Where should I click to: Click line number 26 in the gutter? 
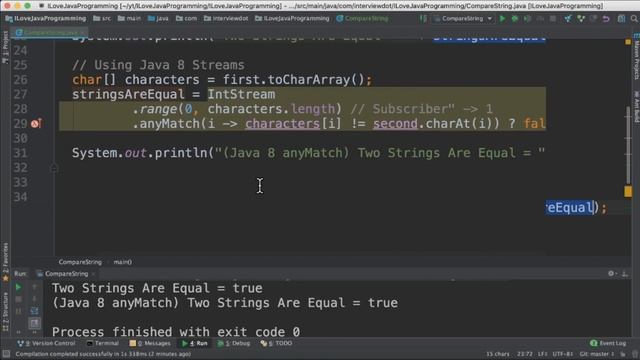click(20, 80)
